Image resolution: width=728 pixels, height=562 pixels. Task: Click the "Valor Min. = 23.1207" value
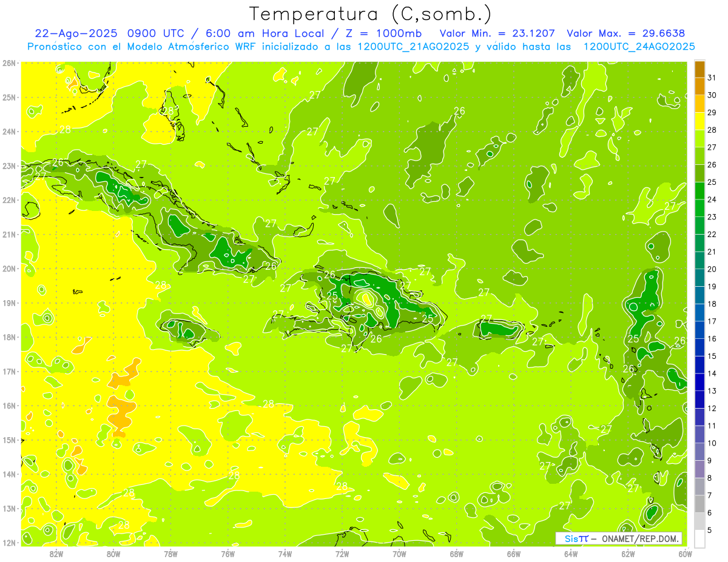tap(499, 33)
